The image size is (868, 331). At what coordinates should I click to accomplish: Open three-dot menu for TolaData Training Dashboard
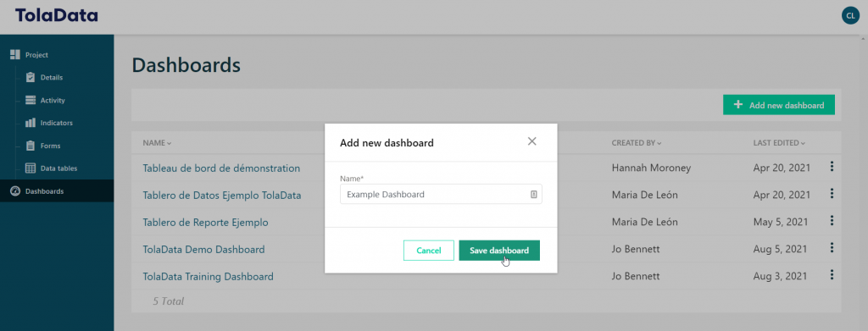(832, 274)
